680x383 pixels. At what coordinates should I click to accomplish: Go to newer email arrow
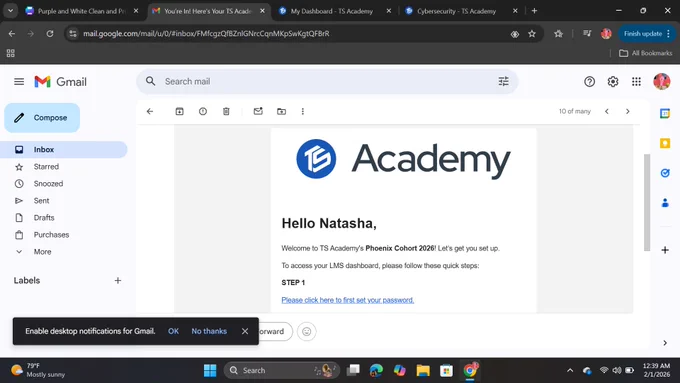coord(607,111)
